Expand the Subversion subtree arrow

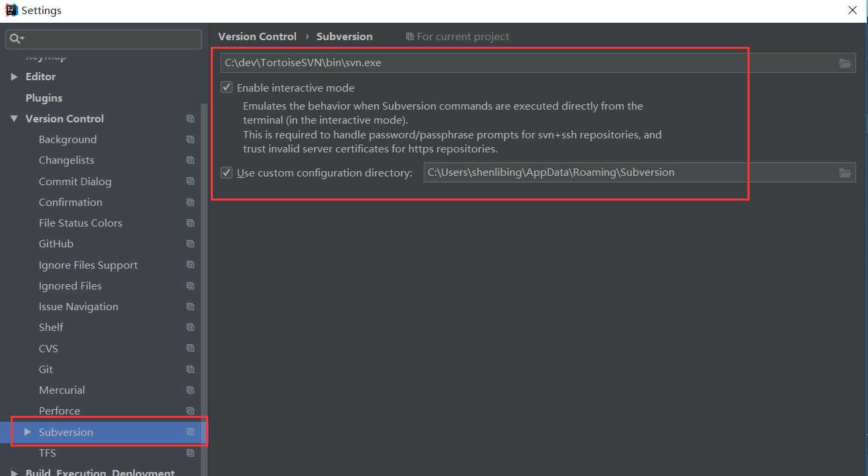coord(27,432)
